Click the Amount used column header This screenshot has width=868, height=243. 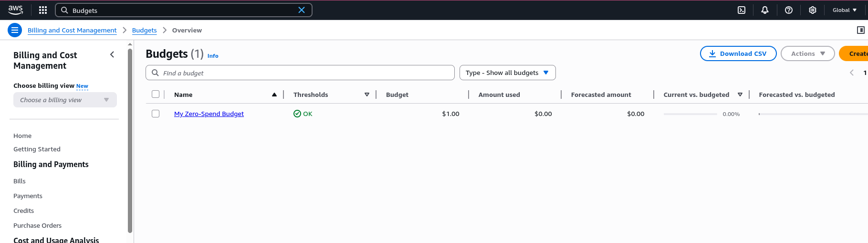pos(499,95)
